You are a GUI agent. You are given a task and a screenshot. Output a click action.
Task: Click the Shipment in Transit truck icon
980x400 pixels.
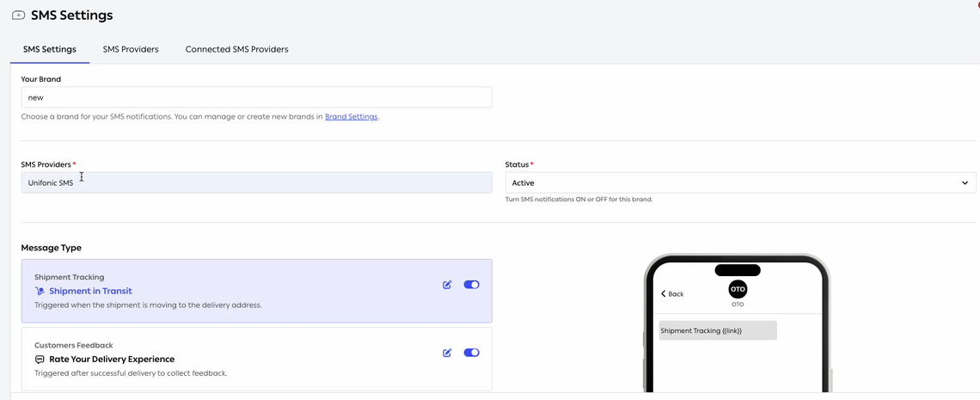[40, 292]
